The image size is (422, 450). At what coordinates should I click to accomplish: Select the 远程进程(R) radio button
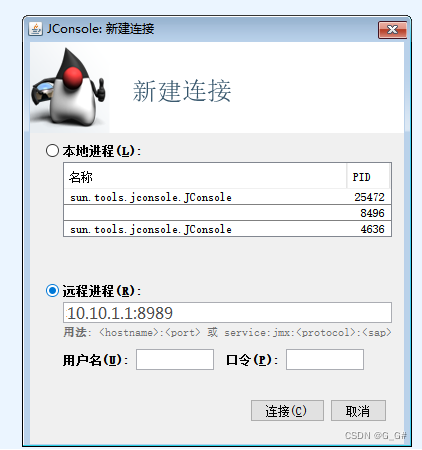(x=52, y=291)
